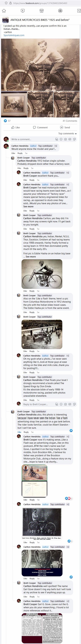Open the SportsAntiques.com link
The height and width of the screenshot is (644, 81).
(14, 35)
